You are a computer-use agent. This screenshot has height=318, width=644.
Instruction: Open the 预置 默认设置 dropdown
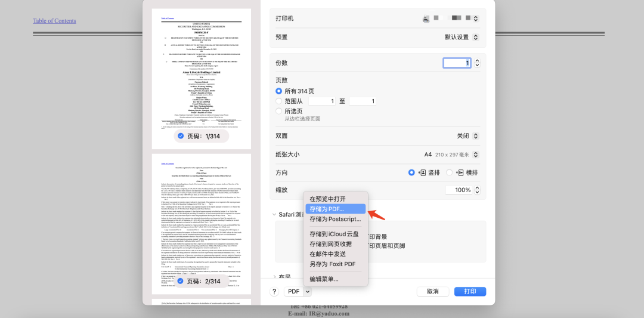[x=462, y=37]
